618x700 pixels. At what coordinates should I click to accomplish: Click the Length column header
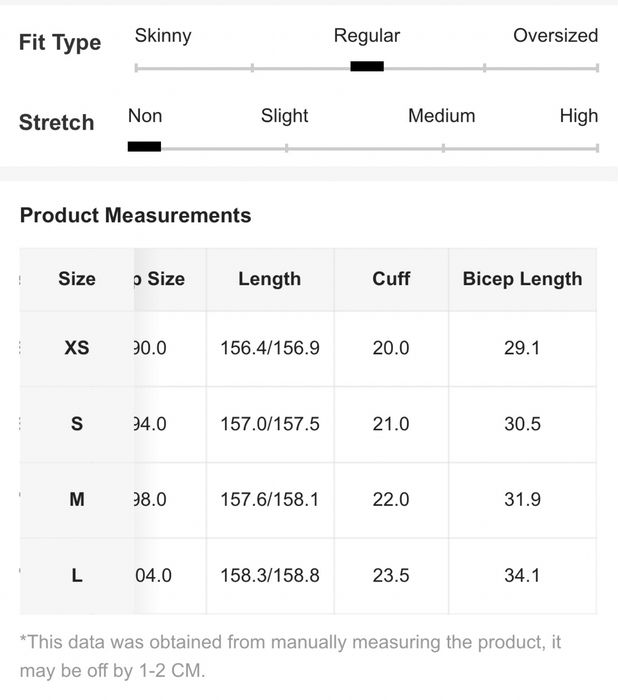point(270,279)
